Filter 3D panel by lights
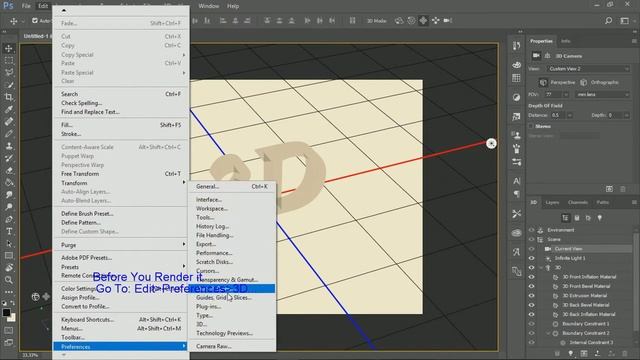Viewport: 640px width, 360px height. pyautogui.click(x=600, y=218)
